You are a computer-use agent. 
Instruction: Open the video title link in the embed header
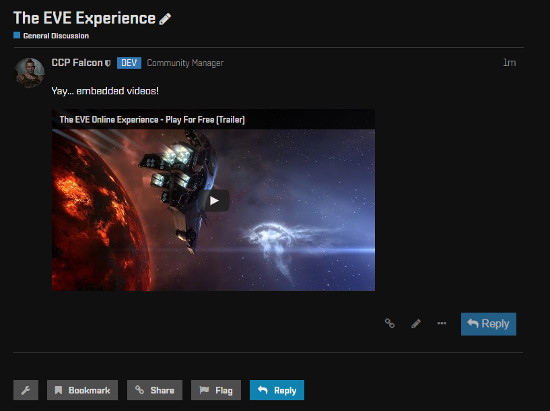[152, 120]
